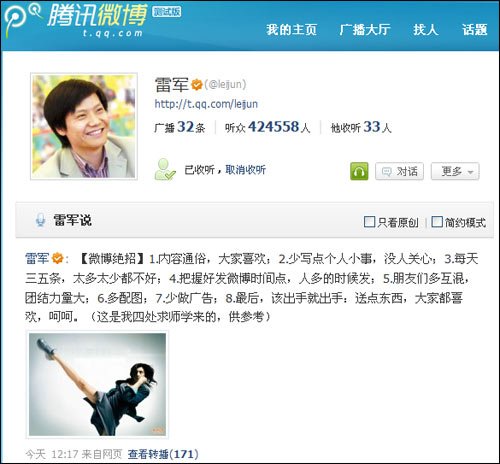
Task: Go to the 广播大厅 tab
Action: [x=365, y=30]
